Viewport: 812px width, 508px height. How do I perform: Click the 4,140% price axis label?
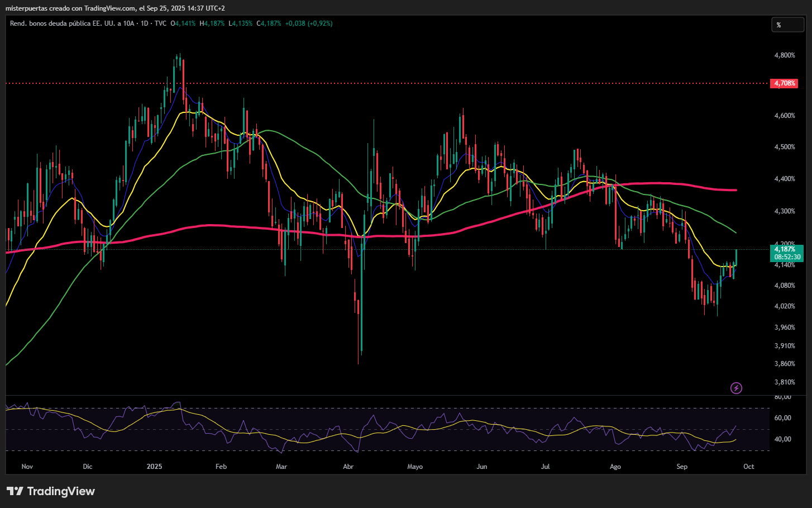[785, 265]
